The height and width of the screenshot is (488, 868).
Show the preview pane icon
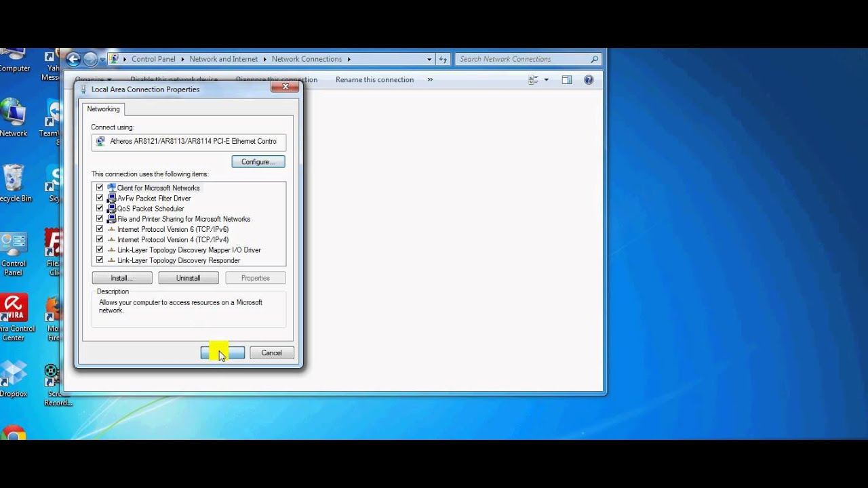pyautogui.click(x=567, y=80)
